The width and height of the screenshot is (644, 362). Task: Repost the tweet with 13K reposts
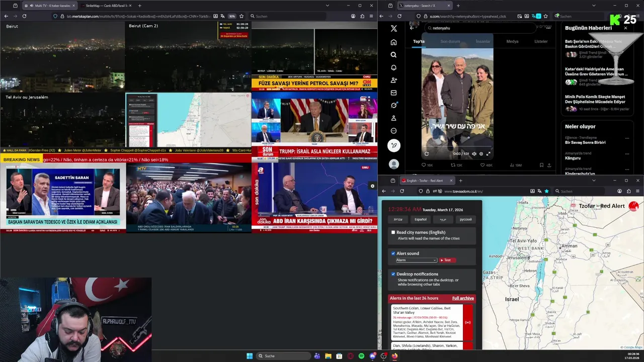tap(456, 165)
